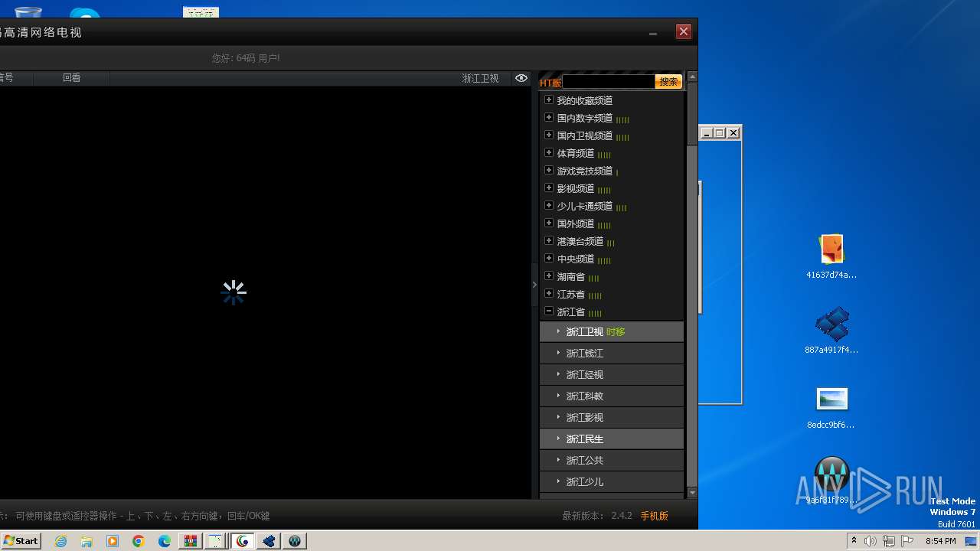Expand the 体育频道 category
This screenshot has height=551, width=980.
549,152
